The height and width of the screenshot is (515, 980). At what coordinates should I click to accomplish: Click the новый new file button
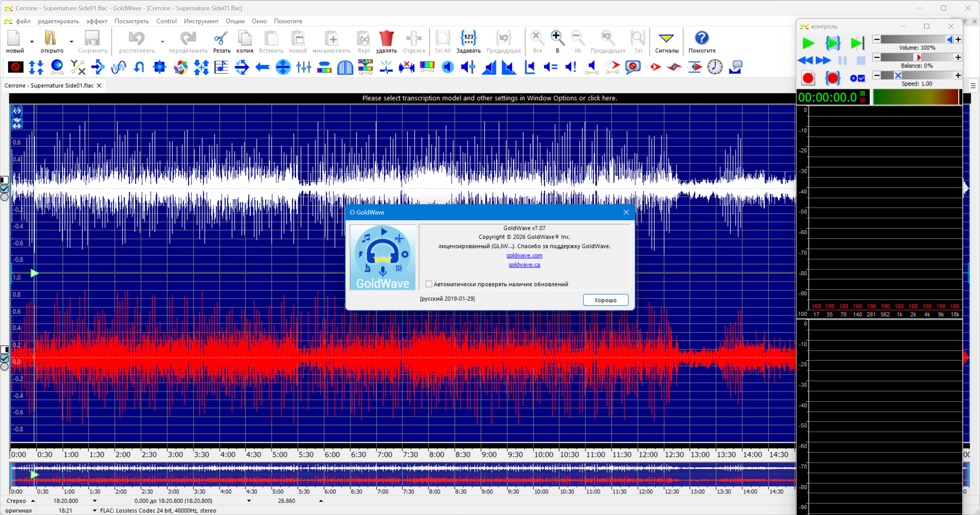(x=14, y=41)
